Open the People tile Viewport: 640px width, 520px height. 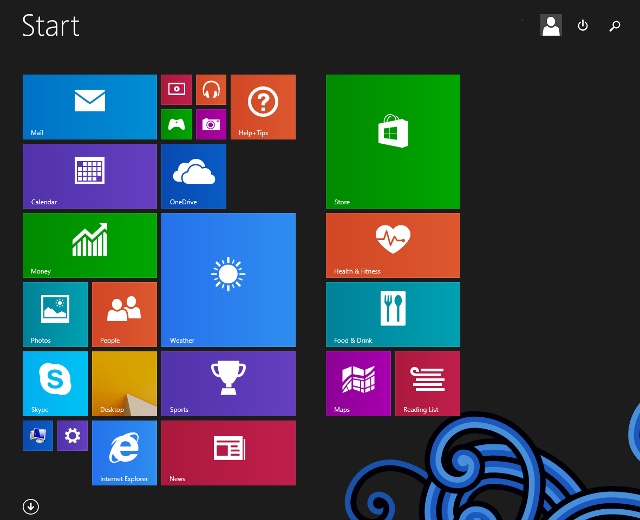(x=124, y=314)
